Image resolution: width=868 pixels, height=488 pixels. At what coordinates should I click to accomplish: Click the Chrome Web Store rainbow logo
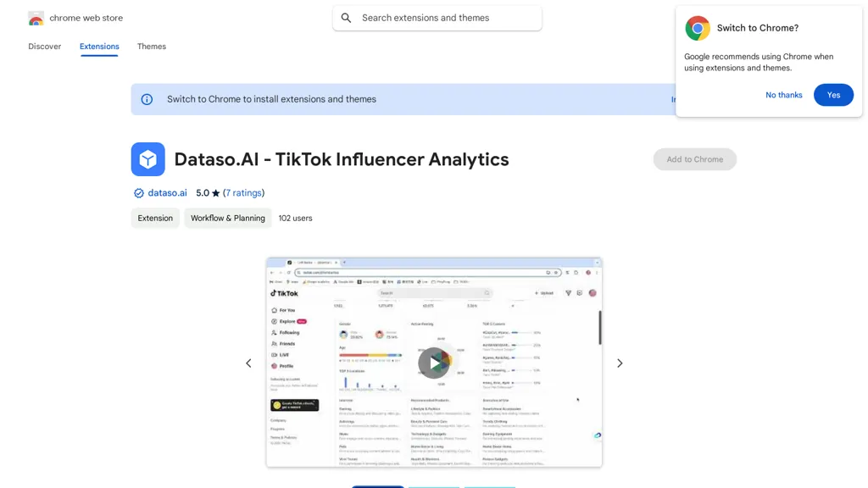coord(36,18)
